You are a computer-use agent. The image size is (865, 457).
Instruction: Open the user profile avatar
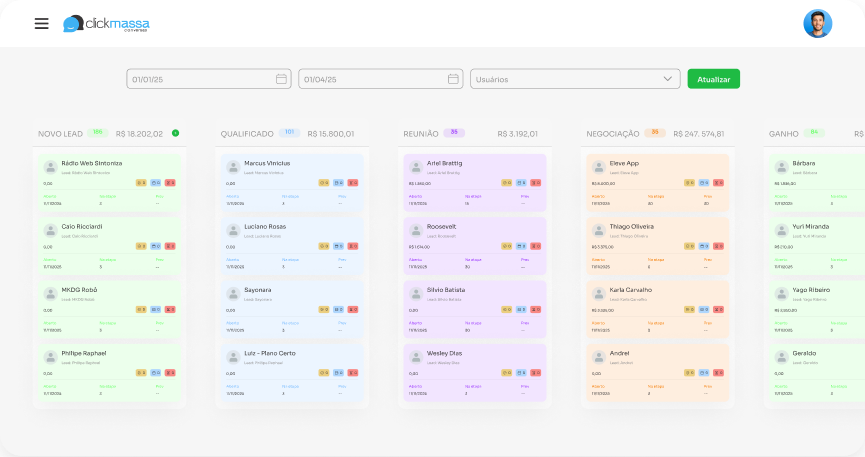[817, 24]
